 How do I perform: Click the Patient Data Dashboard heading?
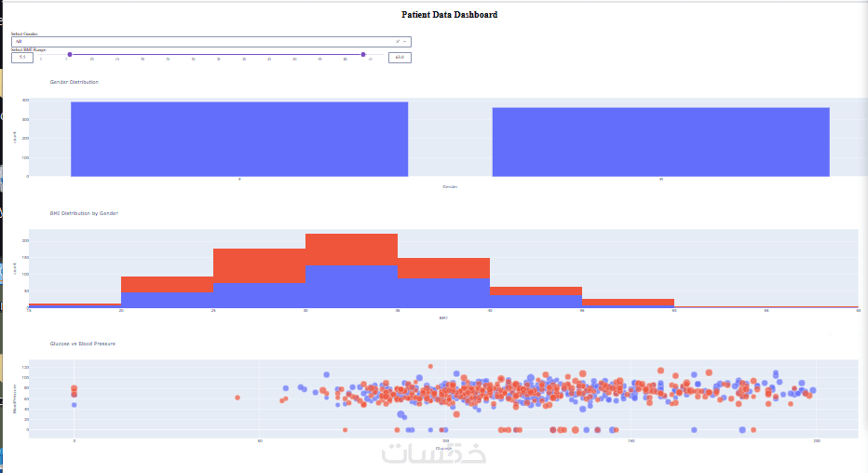(x=450, y=15)
